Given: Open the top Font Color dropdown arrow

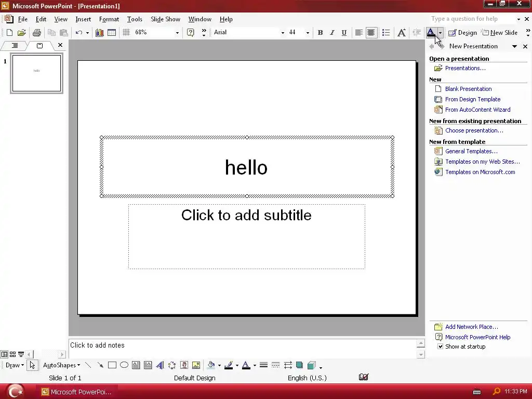Looking at the screenshot, I should 440,33.
